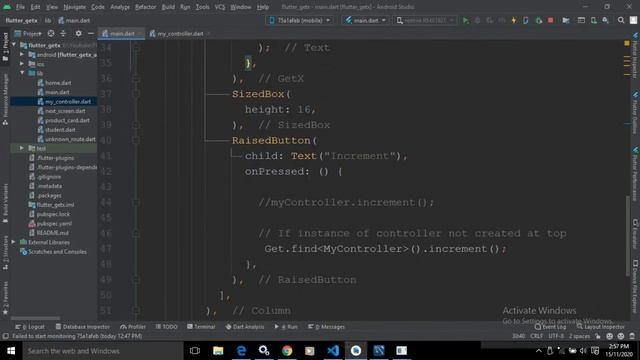Collapse all with Project panel divide icon

(63, 33)
